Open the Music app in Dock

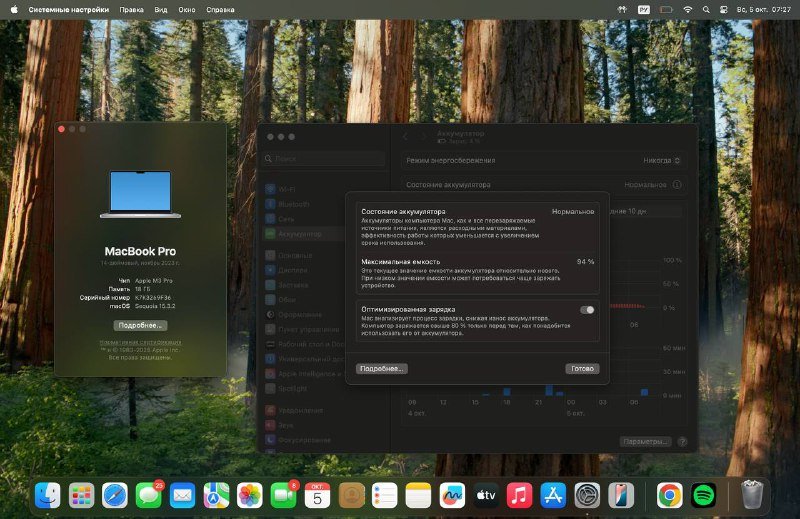pos(519,494)
